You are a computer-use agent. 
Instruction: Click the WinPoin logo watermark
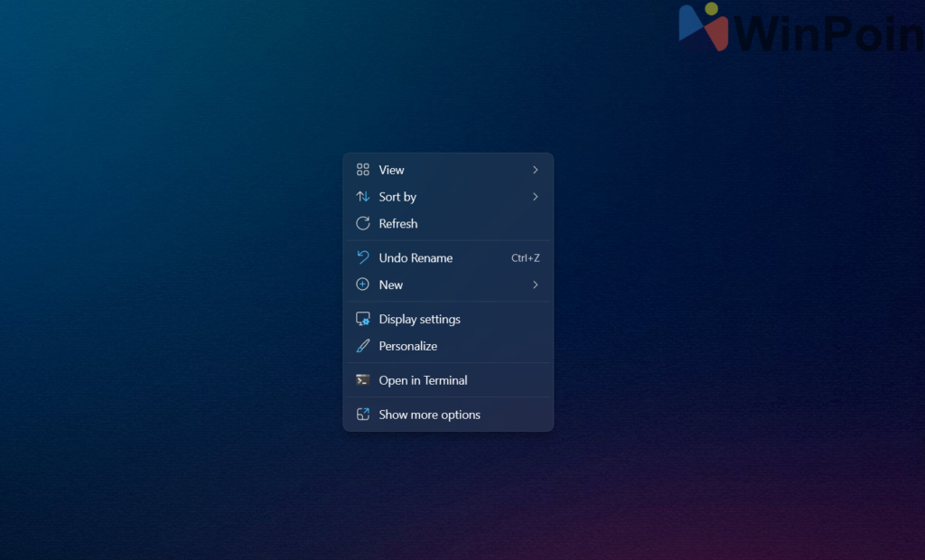tap(799, 29)
